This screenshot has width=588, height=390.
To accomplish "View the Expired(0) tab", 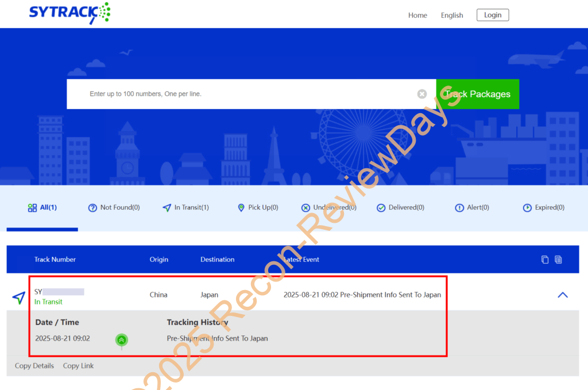I will click(x=543, y=208).
